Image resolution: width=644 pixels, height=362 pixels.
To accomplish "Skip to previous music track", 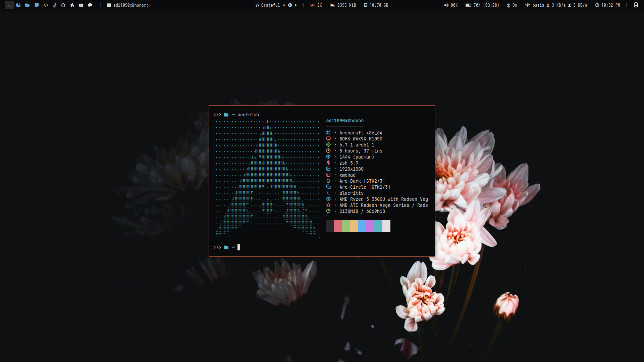I will coord(284,5).
